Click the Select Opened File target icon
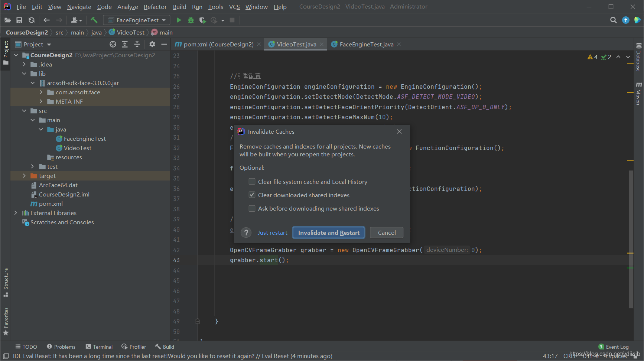This screenshot has height=361, width=644. coord(113,44)
